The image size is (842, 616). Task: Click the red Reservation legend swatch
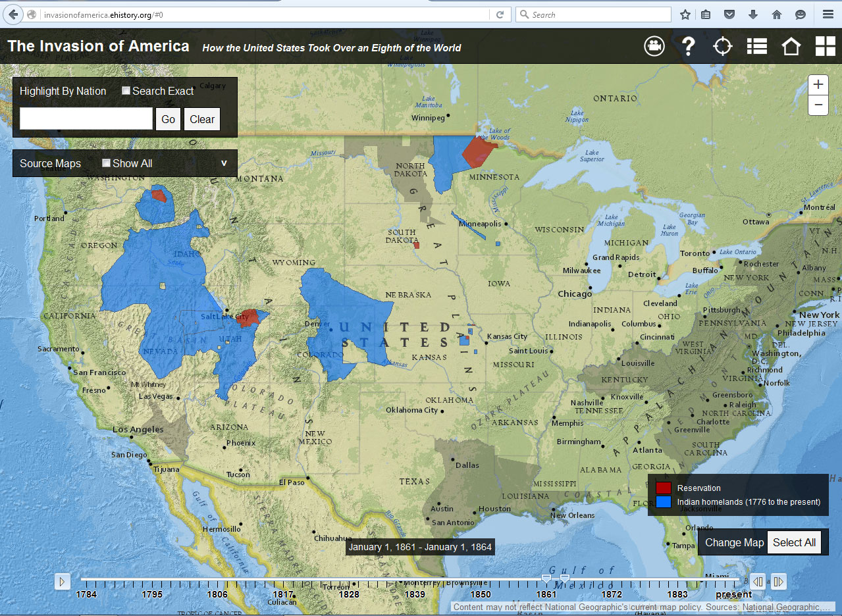tap(664, 488)
